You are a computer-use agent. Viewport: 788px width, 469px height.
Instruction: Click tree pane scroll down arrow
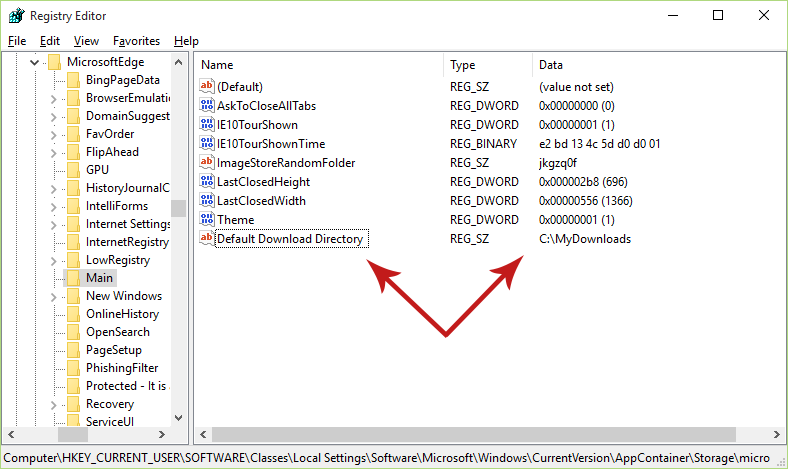pos(178,418)
